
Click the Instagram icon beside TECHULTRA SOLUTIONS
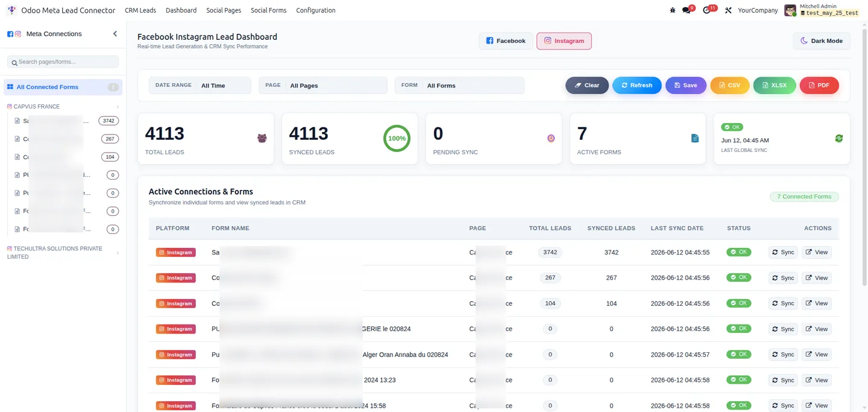click(x=10, y=249)
